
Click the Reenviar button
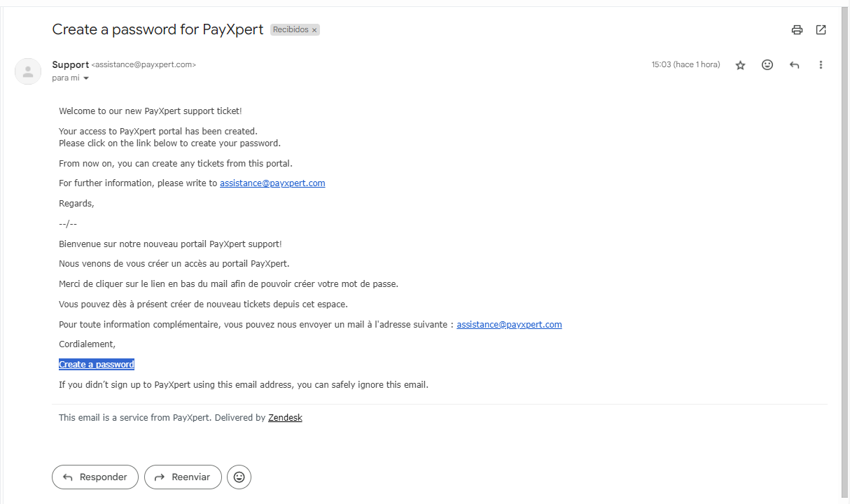pyautogui.click(x=183, y=477)
